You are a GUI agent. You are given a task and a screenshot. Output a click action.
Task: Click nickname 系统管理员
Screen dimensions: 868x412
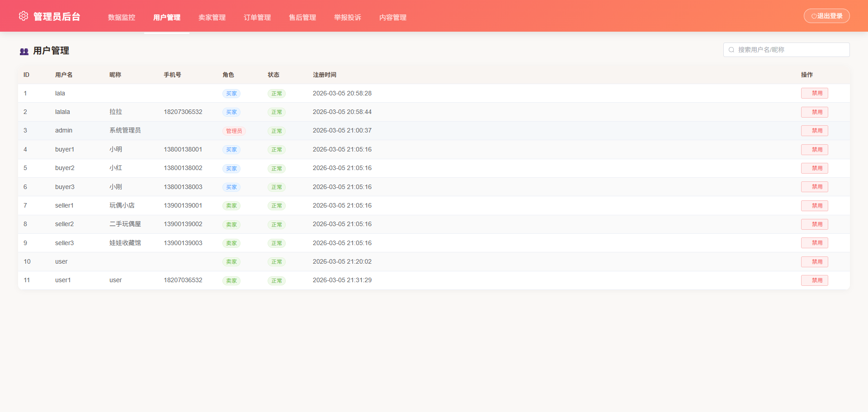tap(125, 130)
